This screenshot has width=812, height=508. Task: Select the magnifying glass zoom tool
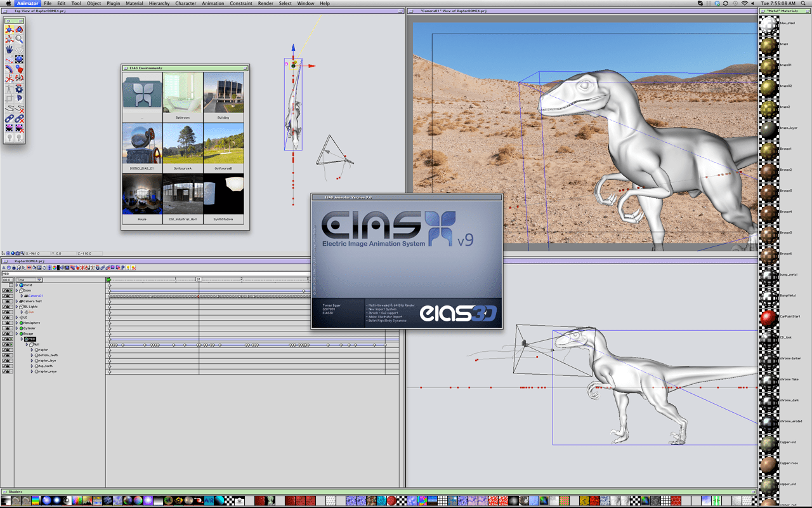[x=19, y=39]
